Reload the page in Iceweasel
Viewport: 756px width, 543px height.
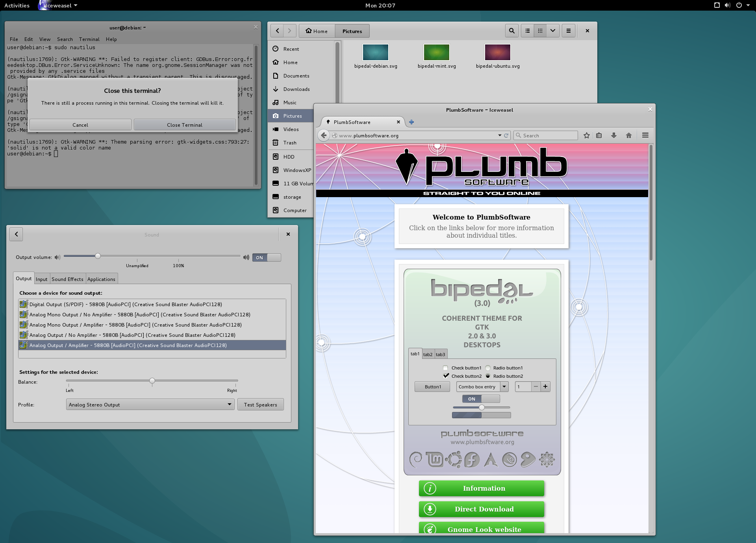pos(506,135)
